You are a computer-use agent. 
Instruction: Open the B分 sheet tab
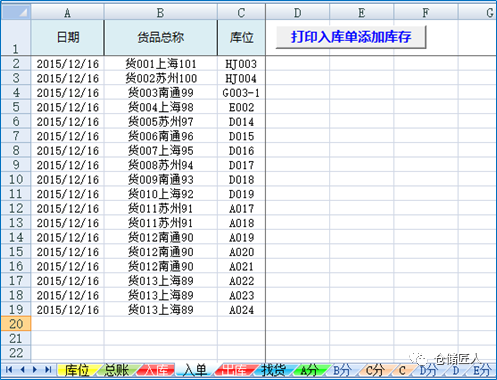tap(342, 370)
